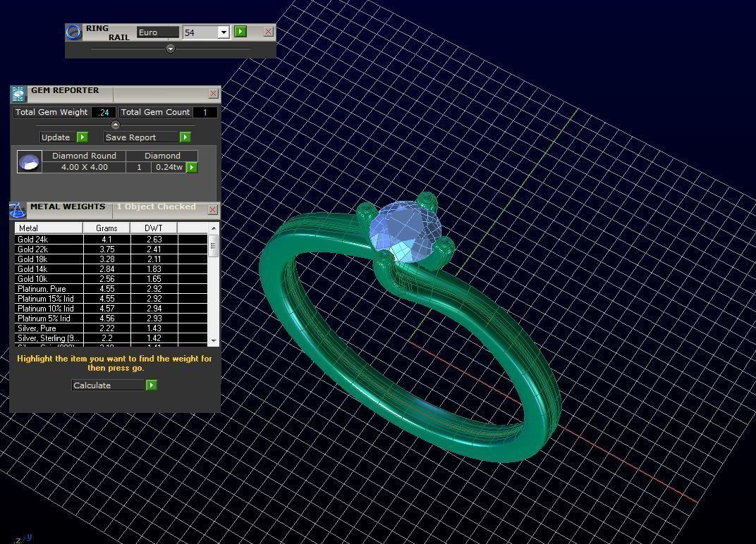Viewport: 756px width, 544px height.
Task: Click Gold 24k grams value 4.1
Action: (106, 240)
